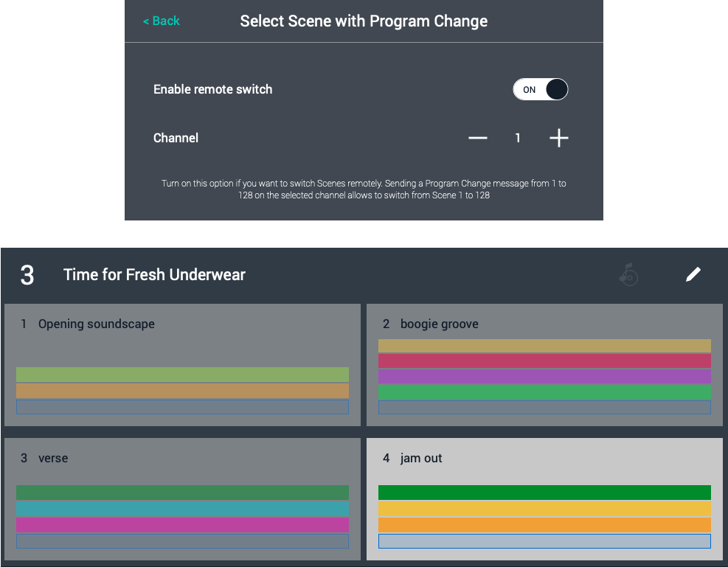Click the dark green bar in jam out
The width and height of the screenshot is (728, 567).
tap(544, 493)
